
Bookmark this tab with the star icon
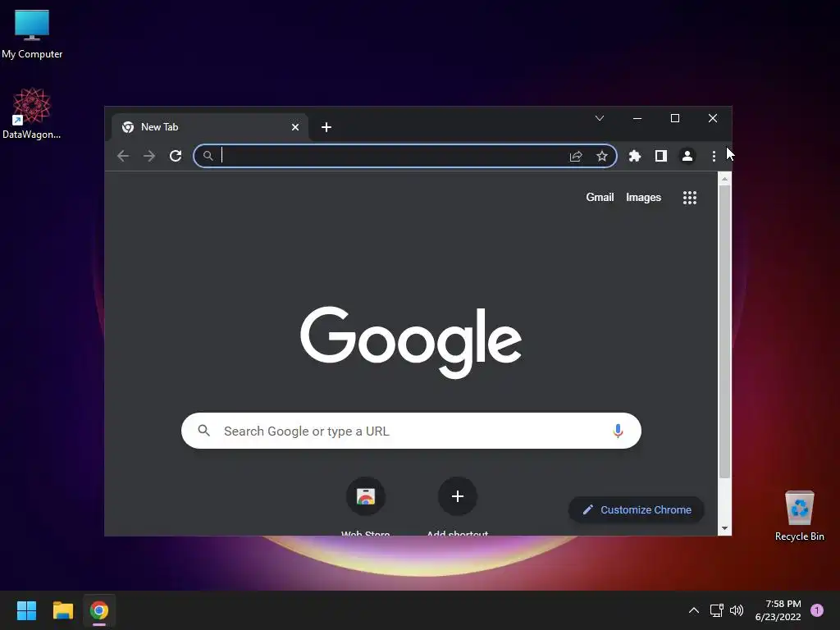602,156
